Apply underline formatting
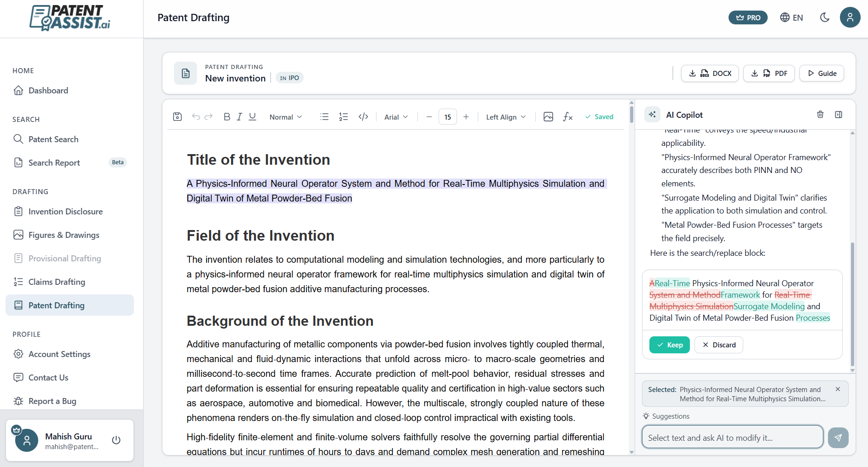868x467 pixels. point(252,116)
